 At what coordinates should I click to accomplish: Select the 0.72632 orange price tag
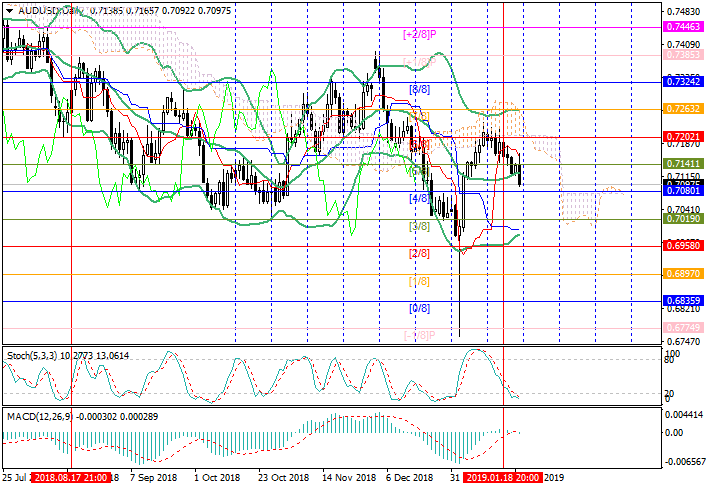tap(684, 107)
